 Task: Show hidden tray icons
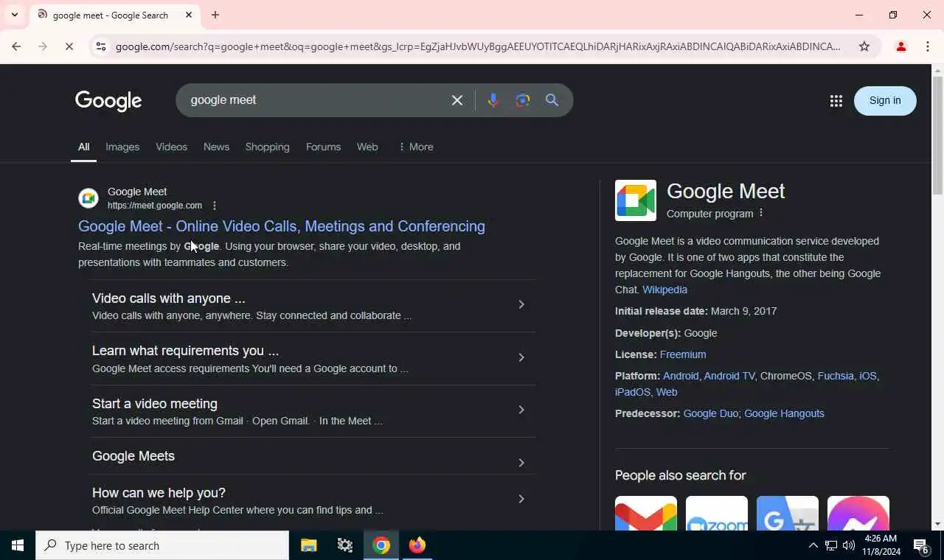(x=813, y=545)
